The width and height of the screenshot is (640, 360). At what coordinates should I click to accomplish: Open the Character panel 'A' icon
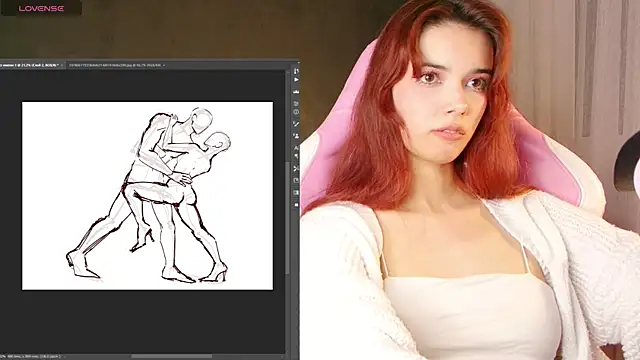point(296,148)
